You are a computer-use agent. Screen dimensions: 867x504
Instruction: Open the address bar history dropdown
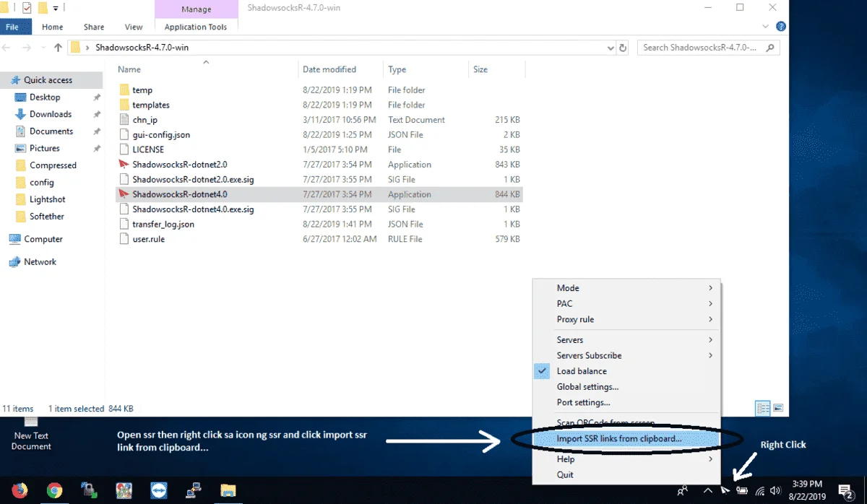coord(611,48)
